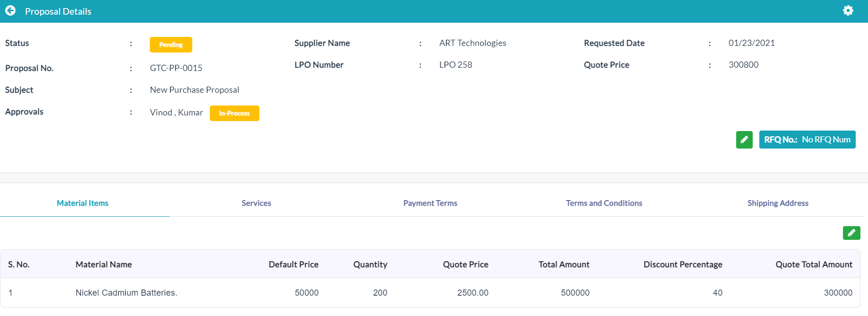Image resolution: width=868 pixels, height=316 pixels.
Task: Click the Default Price column header
Action: pyautogui.click(x=293, y=264)
